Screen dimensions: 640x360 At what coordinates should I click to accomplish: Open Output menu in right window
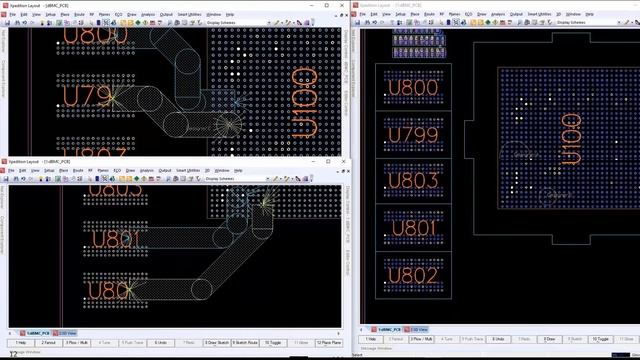click(x=516, y=14)
